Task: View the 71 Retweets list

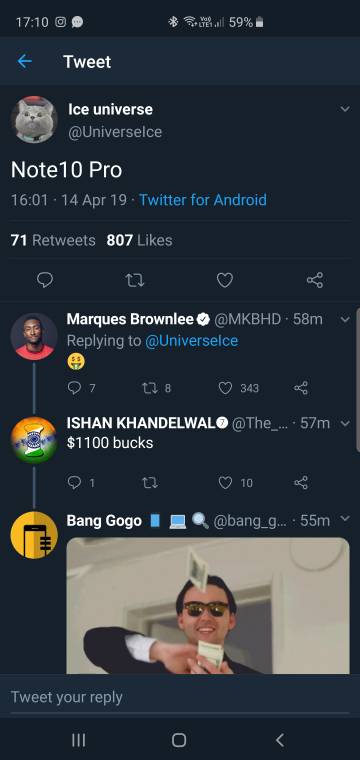Action: 53,240
